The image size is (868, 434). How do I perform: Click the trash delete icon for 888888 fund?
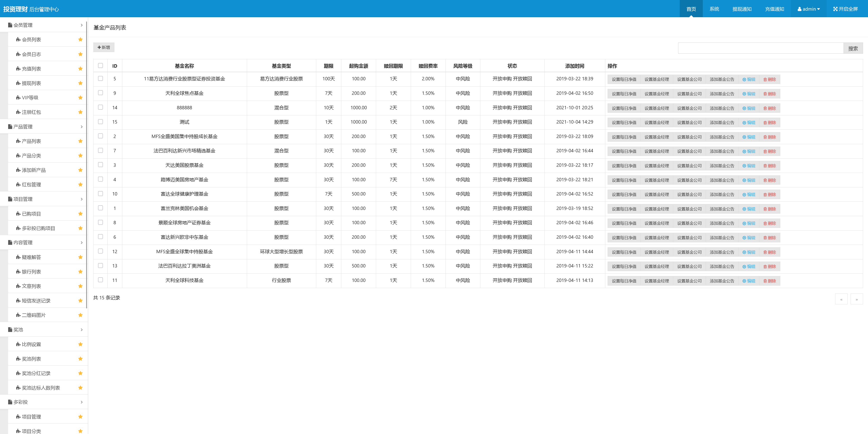(765, 109)
